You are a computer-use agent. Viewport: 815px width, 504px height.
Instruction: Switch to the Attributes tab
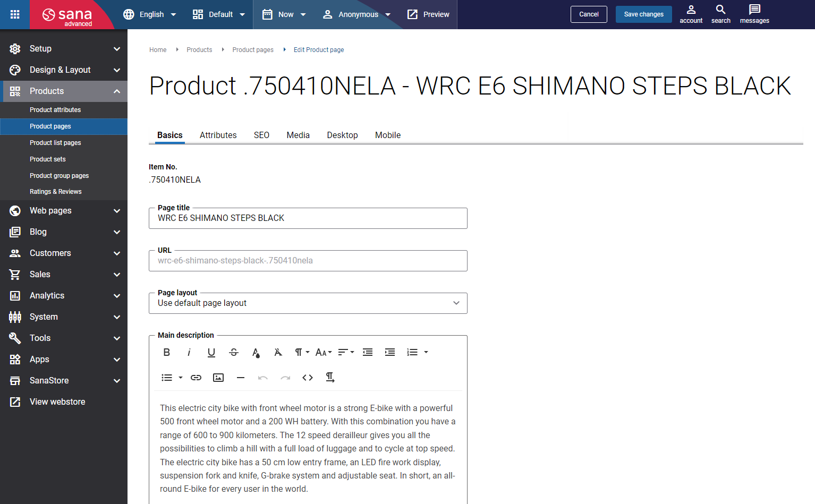[x=218, y=135]
